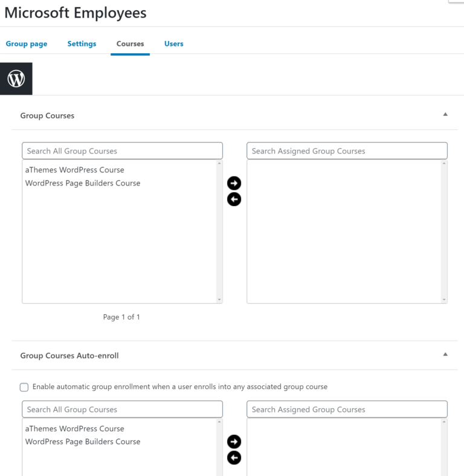Enable automatic group enrollment checkbox
Screen dimensions: 464x476
24,387
